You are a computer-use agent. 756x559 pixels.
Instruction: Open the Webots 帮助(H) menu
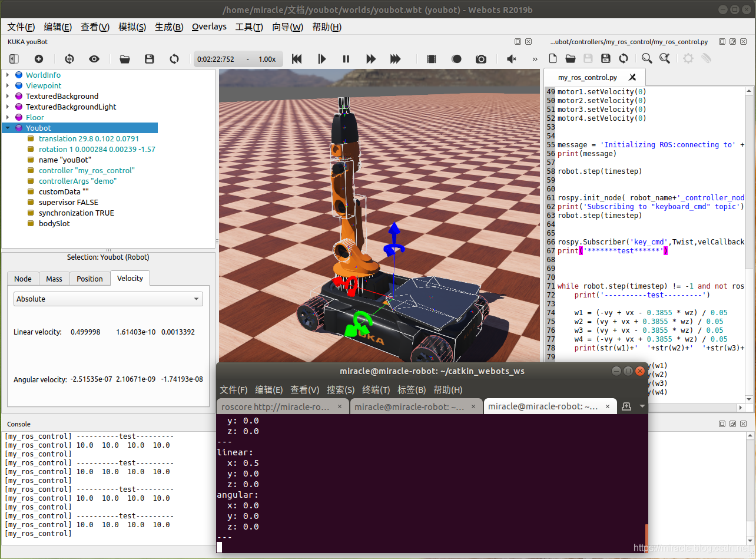click(327, 27)
